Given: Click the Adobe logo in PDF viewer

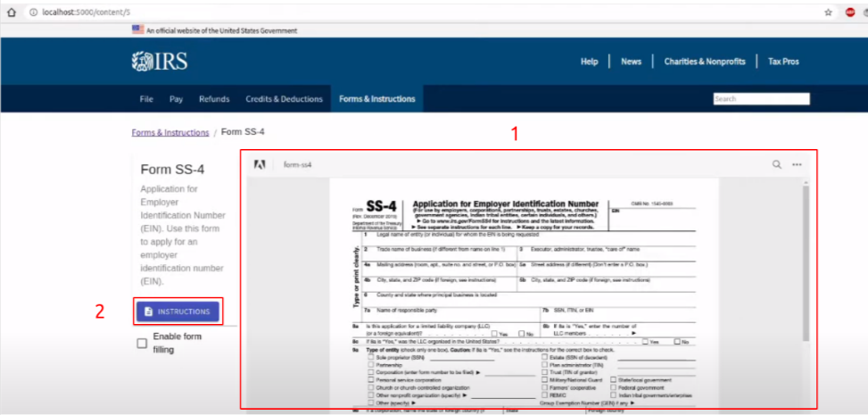Looking at the screenshot, I should (260, 164).
